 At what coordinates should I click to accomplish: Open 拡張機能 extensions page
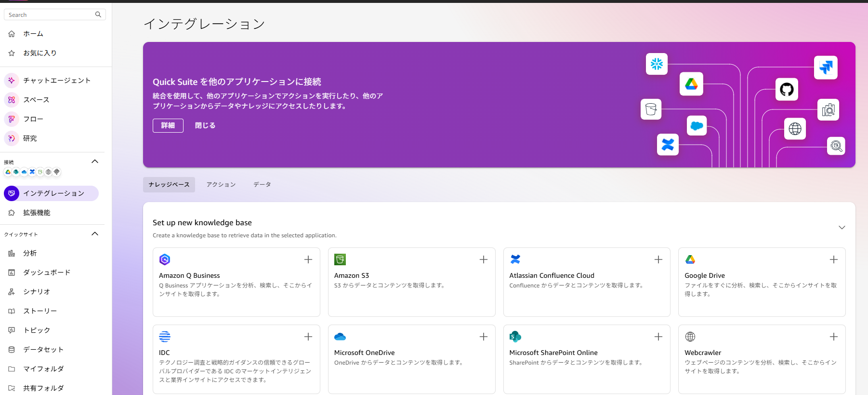point(37,213)
